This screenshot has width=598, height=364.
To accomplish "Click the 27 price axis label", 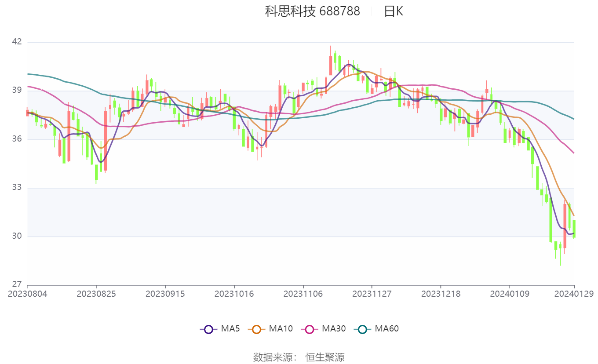I will (x=16, y=284).
